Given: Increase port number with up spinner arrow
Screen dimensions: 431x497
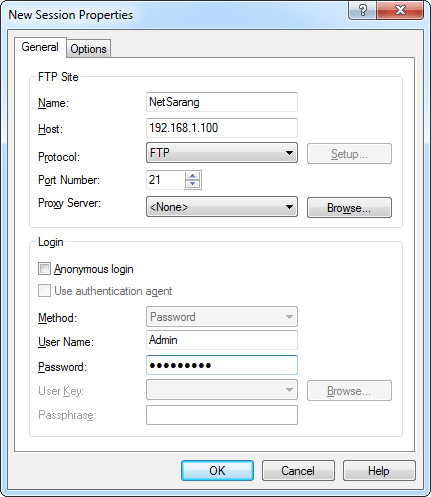Looking at the screenshot, I should (x=193, y=175).
